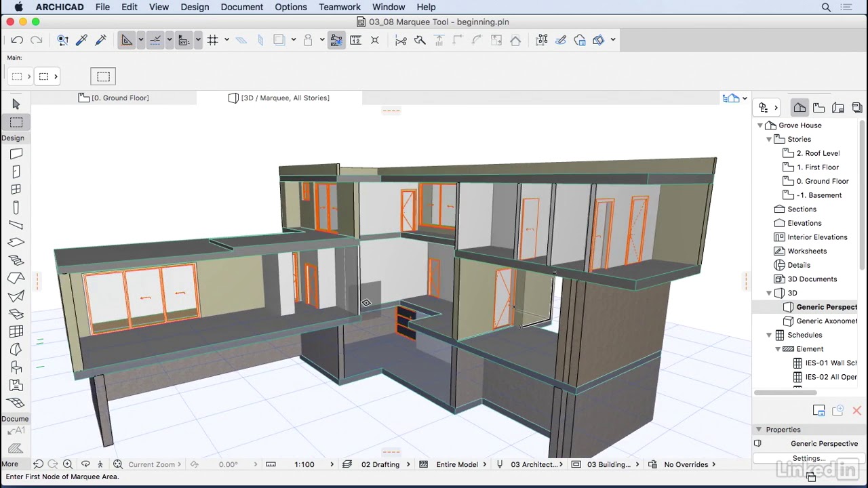Open guide lines options dropdown arrow
This screenshot has width=868, height=488.
(x=140, y=40)
